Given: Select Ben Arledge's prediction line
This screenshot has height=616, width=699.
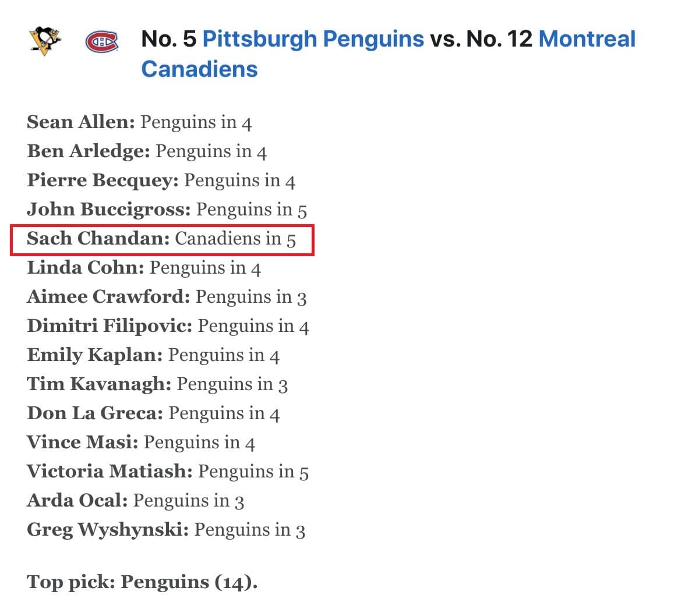Looking at the screenshot, I should point(147,152).
